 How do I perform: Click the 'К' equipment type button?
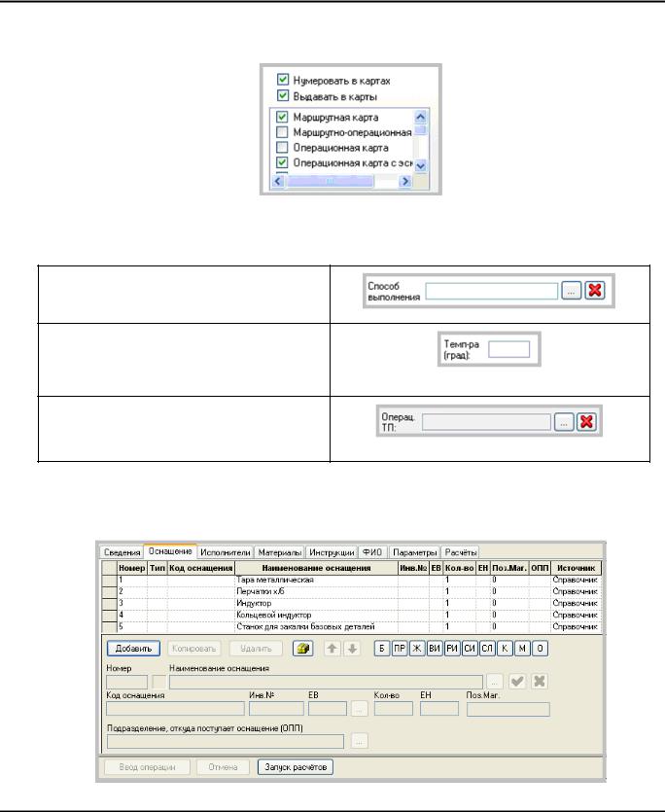point(505,649)
